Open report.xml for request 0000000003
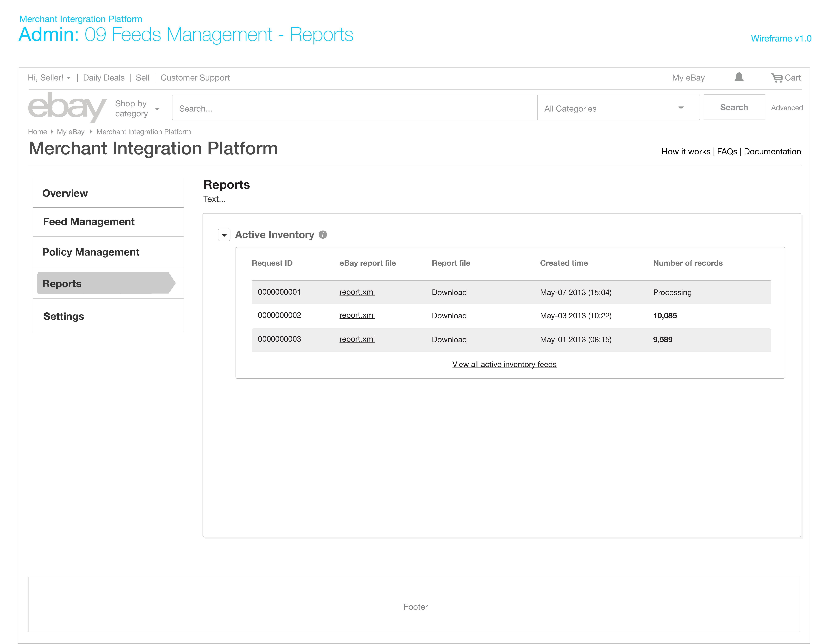Viewport: 828px width, 644px height. (357, 339)
